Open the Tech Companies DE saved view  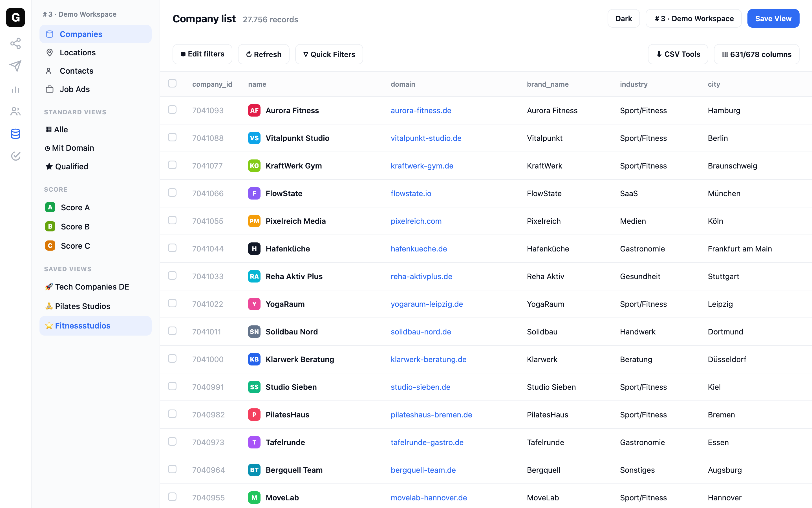pyautogui.click(x=96, y=286)
